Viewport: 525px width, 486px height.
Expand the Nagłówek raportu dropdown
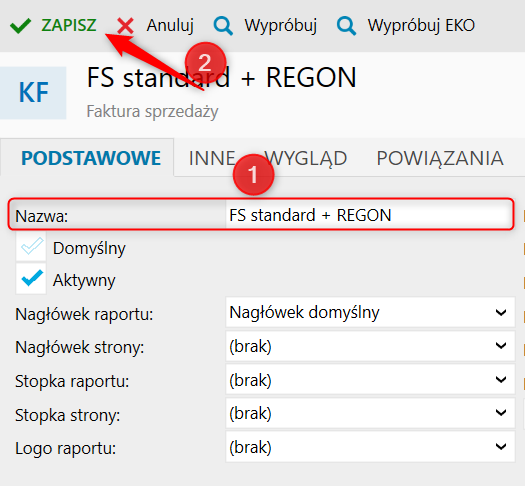[370, 313]
